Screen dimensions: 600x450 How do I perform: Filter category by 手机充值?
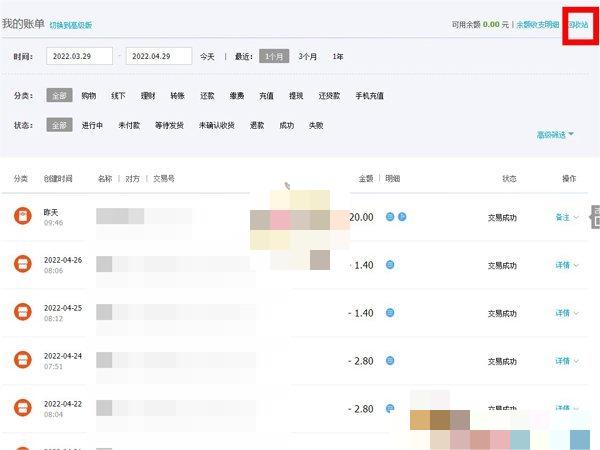(369, 96)
